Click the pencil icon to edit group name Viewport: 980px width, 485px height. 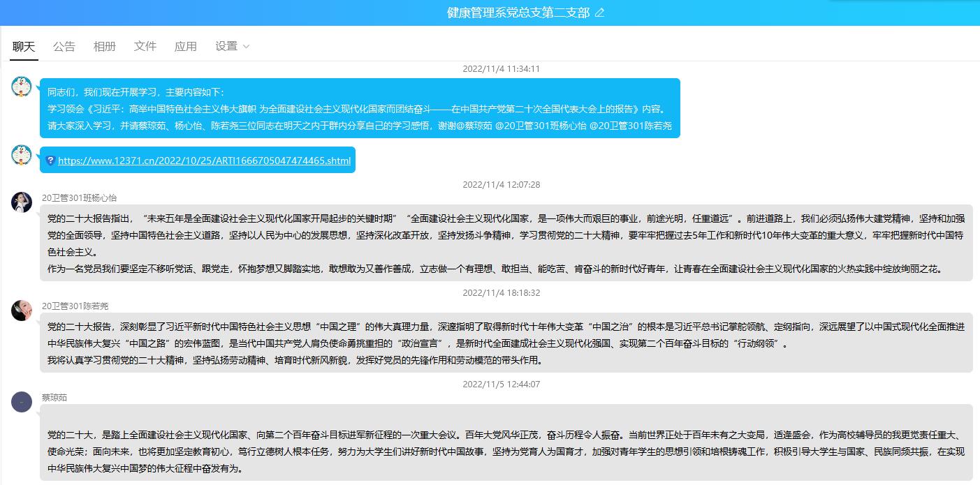click(x=599, y=13)
